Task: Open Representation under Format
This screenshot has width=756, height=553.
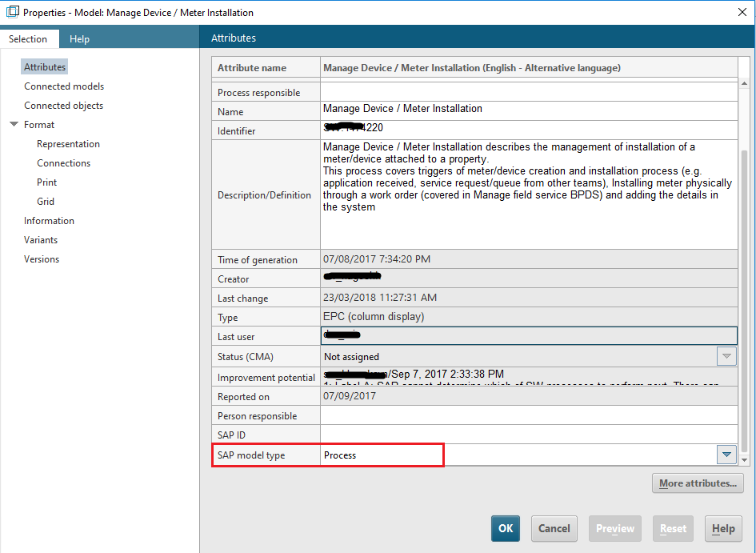Action: (x=68, y=144)
